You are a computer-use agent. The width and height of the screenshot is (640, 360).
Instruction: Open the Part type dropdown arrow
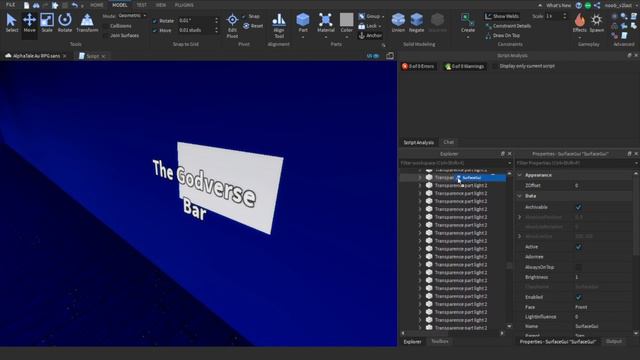pyautogui.click(x=303, y=37)
